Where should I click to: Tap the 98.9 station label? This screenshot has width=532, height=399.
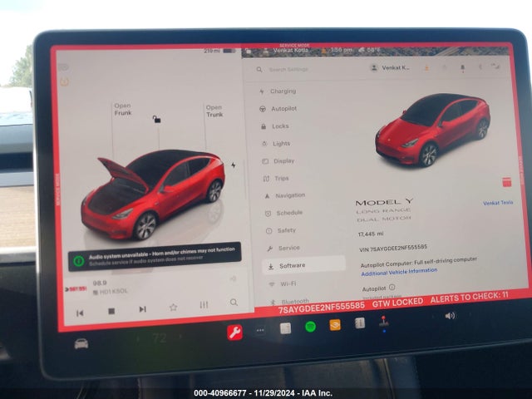tap(100, 283)
